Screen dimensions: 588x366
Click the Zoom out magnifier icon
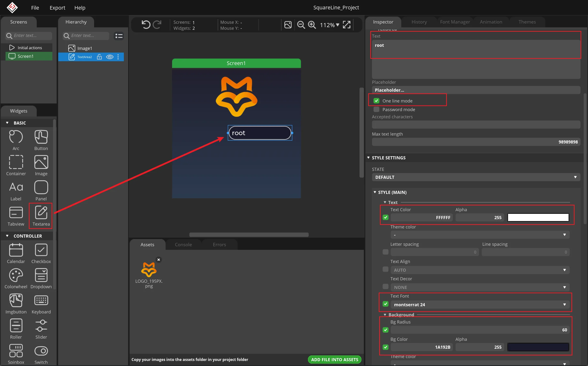pos(301,25)
